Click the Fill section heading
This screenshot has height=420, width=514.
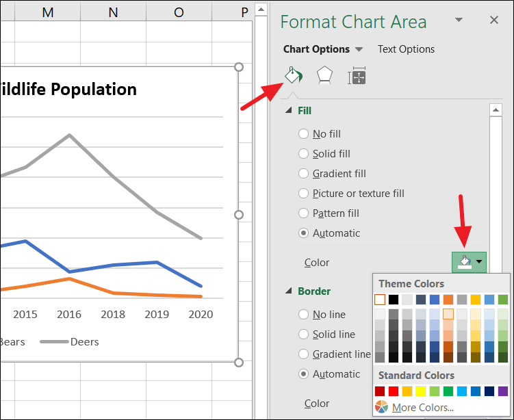pos(305,110)
